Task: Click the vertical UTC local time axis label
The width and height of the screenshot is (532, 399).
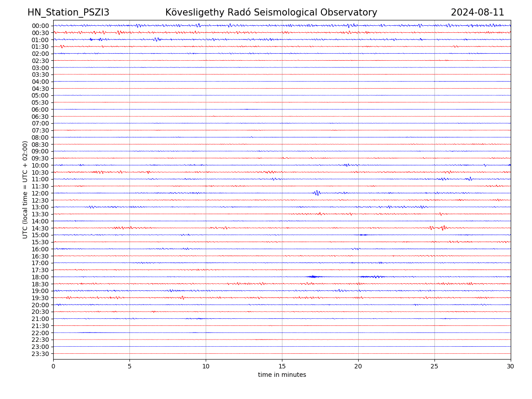Action: (25, 189)
